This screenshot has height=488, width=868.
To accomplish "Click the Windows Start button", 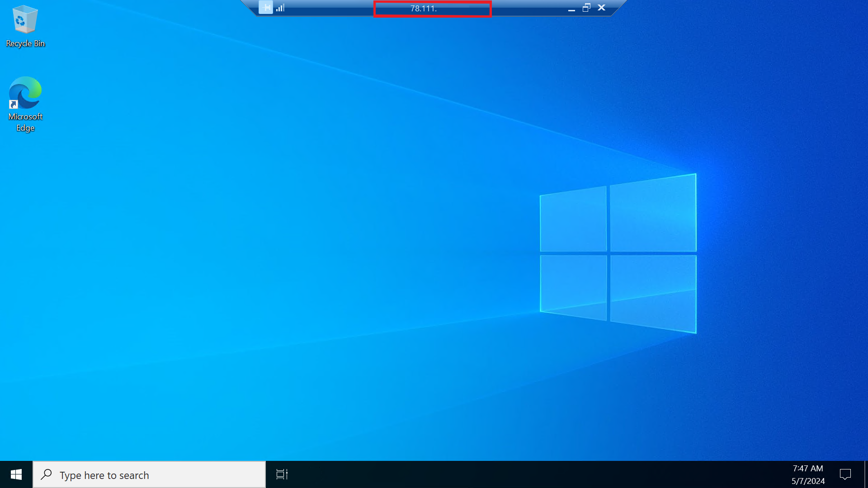I will point(15,475).
